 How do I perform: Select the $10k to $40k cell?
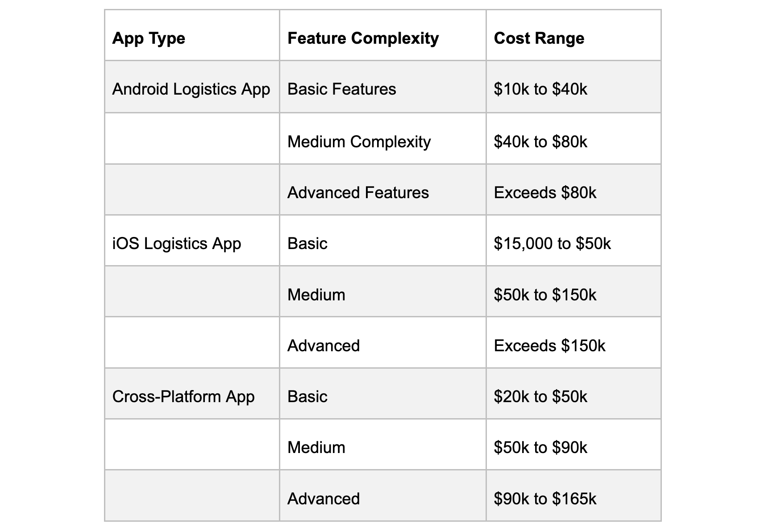[573, 87]
